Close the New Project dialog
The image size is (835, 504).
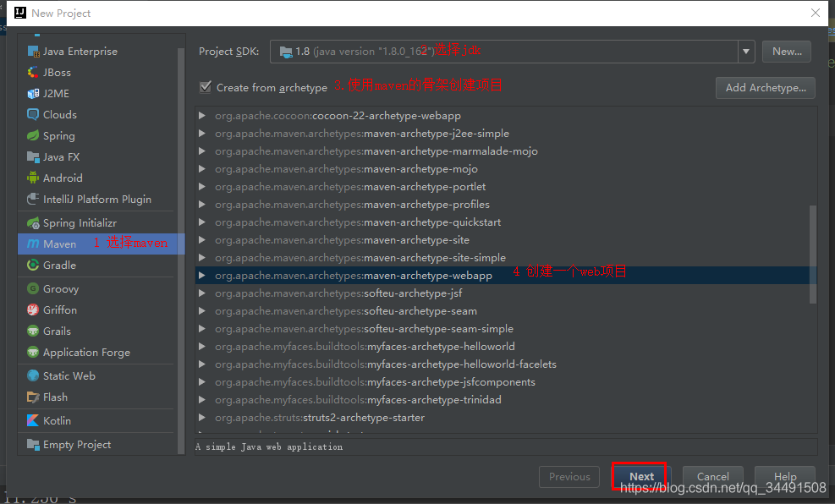[x=816, y=13]
